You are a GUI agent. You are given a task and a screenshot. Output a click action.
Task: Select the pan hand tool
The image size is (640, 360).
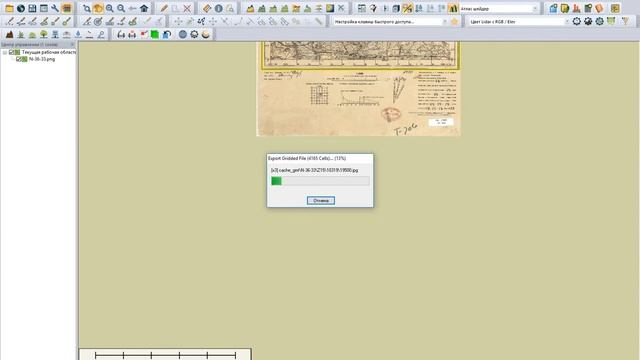point(98,8)
